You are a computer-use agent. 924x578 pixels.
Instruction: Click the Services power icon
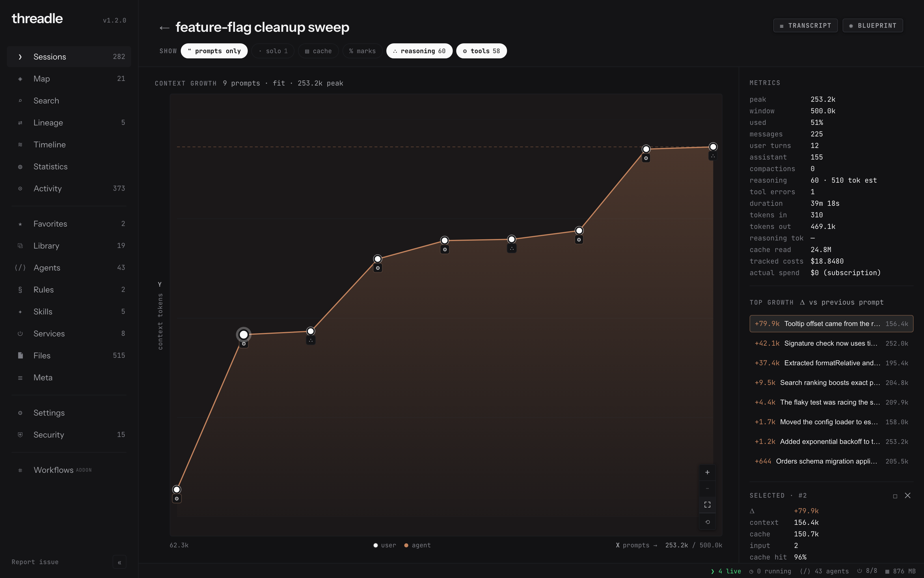[20, 334]
